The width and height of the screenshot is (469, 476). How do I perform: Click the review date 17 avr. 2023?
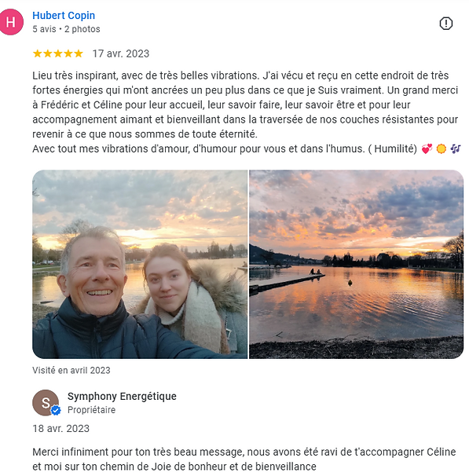pos(121,53)
